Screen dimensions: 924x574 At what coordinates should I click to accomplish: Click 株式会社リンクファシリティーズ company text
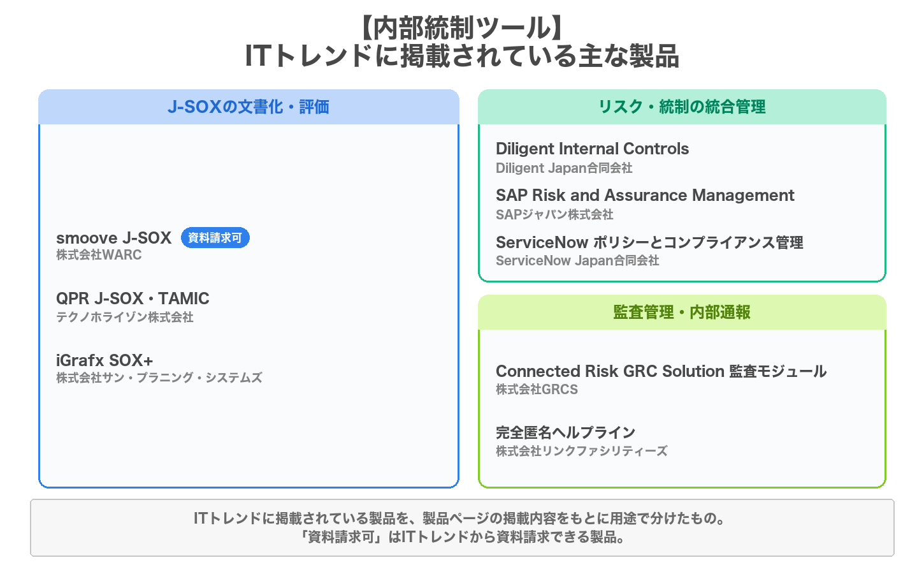click(x=582, y=451)
